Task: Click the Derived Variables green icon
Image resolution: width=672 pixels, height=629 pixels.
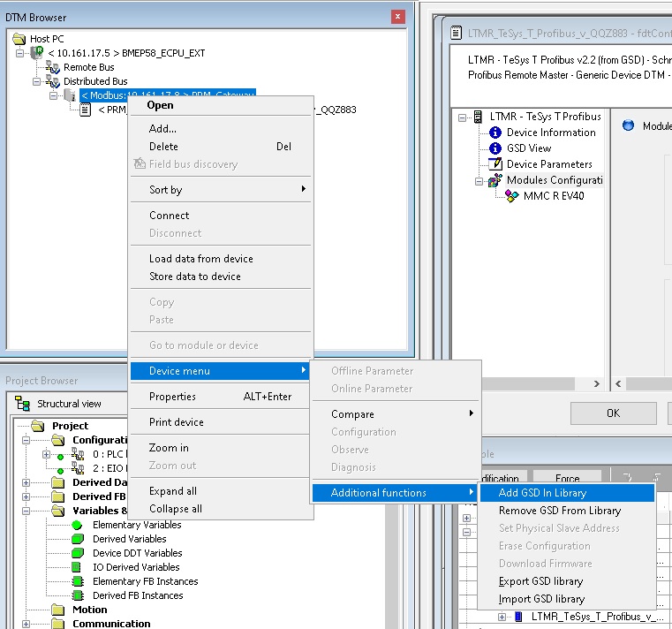Action: 78,539
